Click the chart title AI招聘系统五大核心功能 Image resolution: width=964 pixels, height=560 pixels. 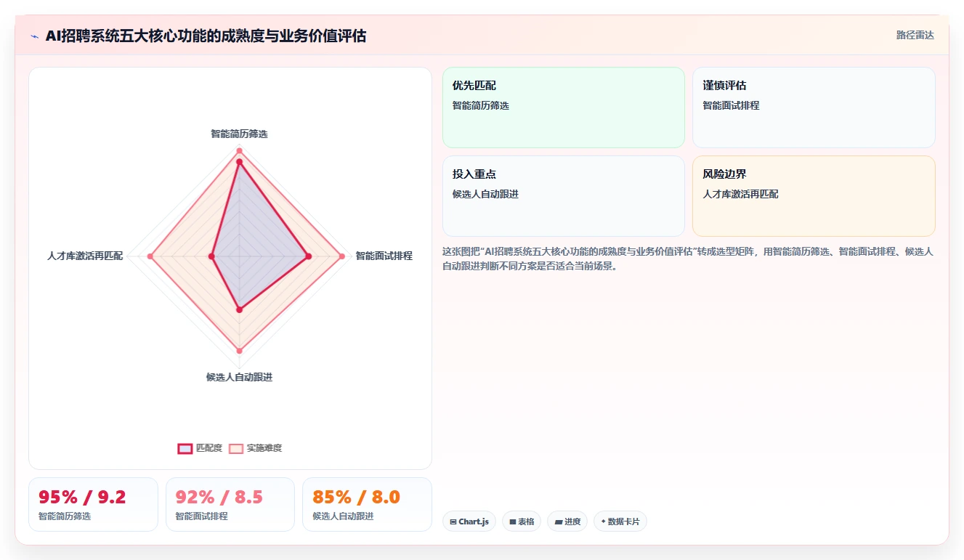(206, 35)
